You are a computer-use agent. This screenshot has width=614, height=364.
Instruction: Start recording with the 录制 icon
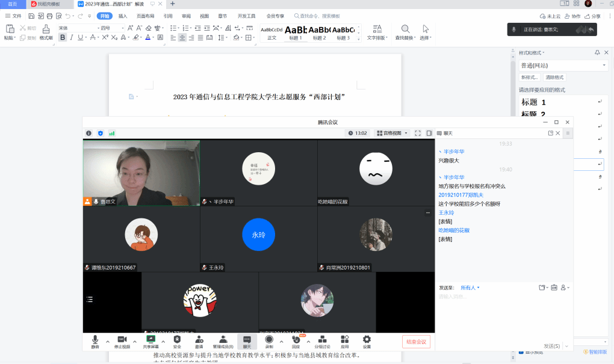(x=269, y=341)
